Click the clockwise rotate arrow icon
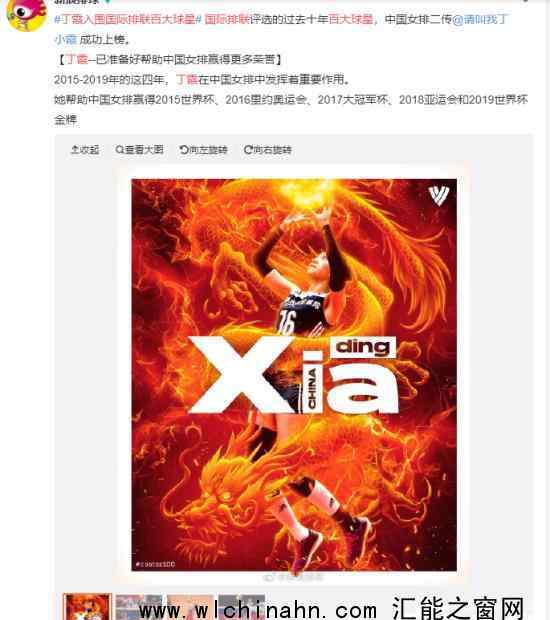 pyautogui.click(x=248, y=149)
